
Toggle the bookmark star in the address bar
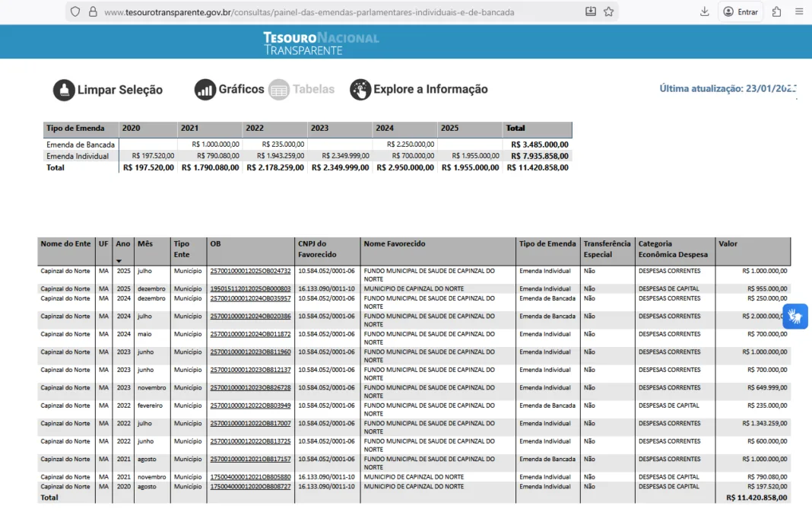click(607, 11)
